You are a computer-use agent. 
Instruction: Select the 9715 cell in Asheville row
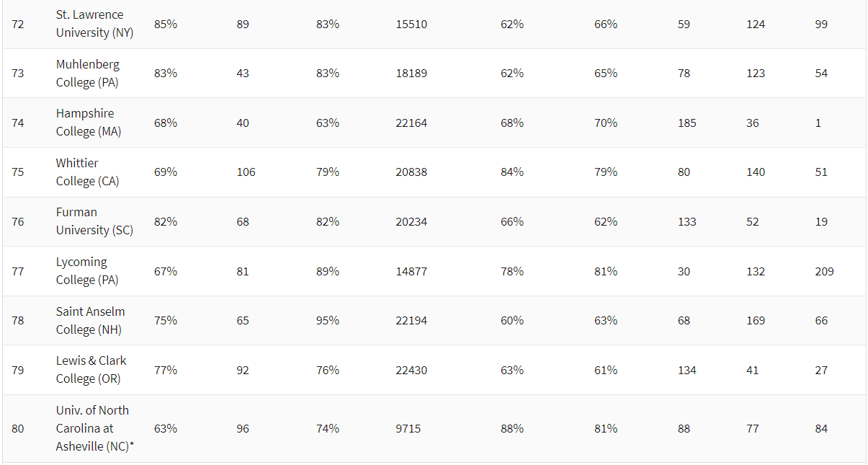408,429
